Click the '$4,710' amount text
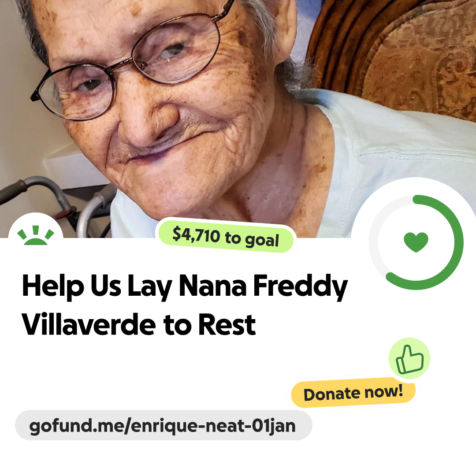The height and width of the screenshot is (476, 476). 196,234
